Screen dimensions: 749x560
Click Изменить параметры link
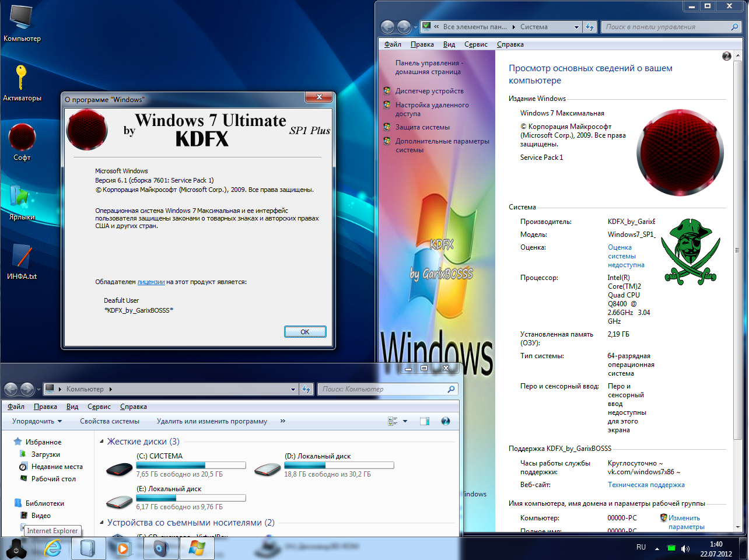(x=687, y=522)
